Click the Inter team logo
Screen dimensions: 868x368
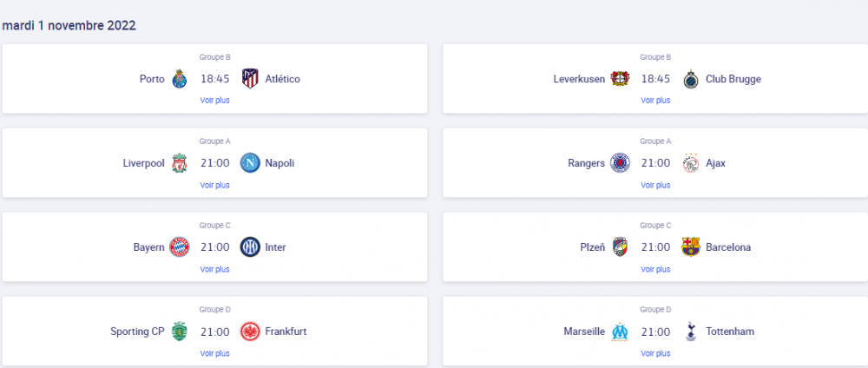pyautogui.click(x=250, y=247)
